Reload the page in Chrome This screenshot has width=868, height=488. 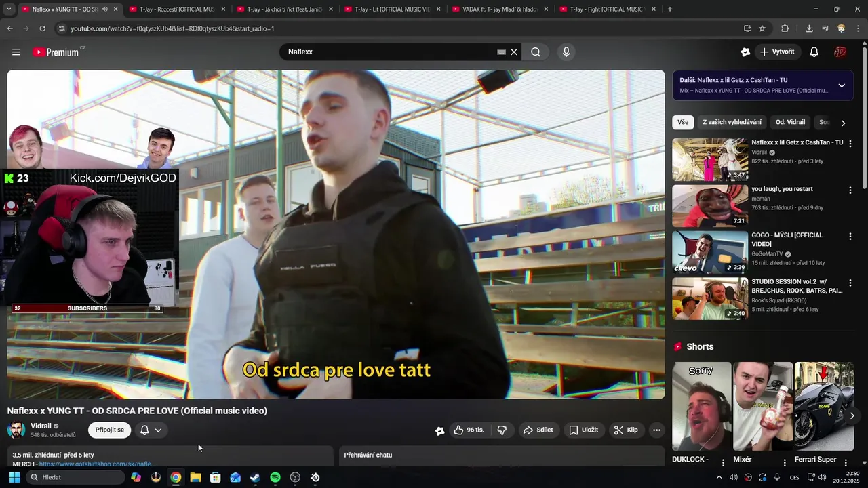pyautogui.click(x=42, y=28)
